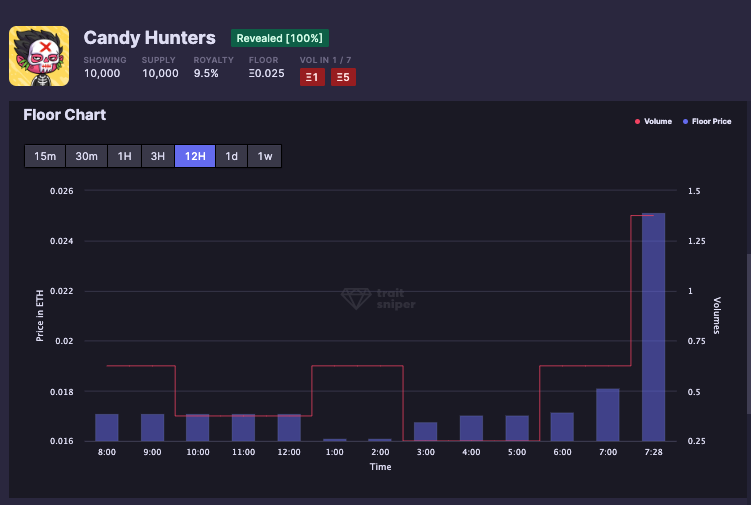Click the 3:00 volume bar
Viewport: 751px width, 505px height.
point(425,432)
